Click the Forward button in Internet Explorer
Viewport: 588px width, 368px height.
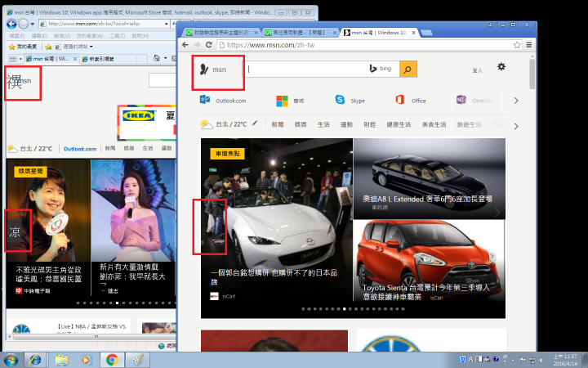23,24
